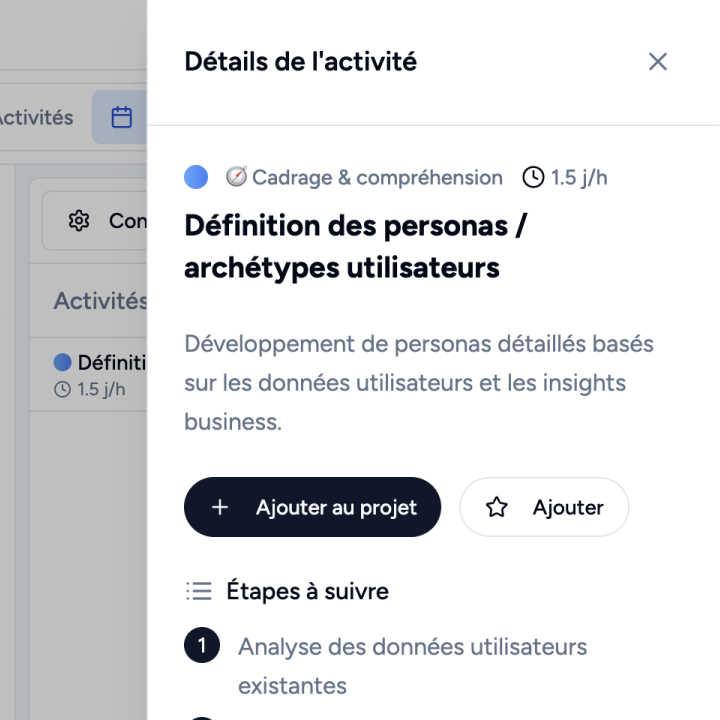Image resolution: width=720 pixels, height=720 pixels.
Task: Click the small clock icon under Définiti item
Action: [62, 389]
